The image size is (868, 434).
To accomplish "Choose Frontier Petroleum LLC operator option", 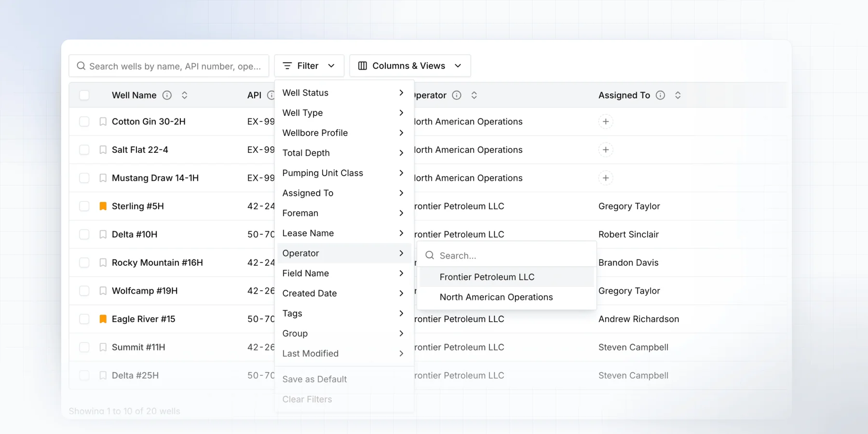I will tap(506, 277).
